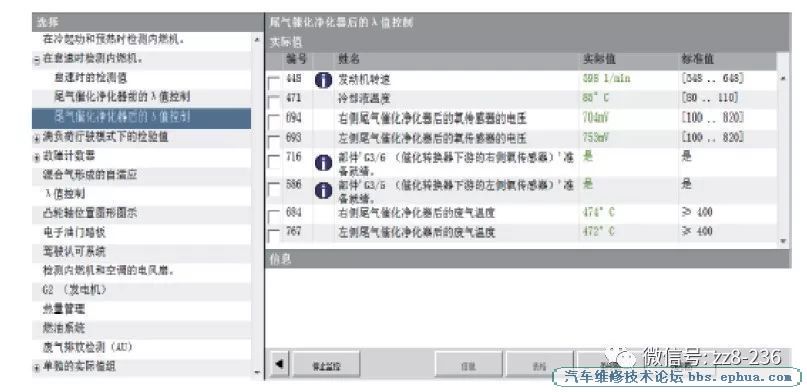
Task: Open info icon for 发动机转速 row
Action: click(x=323, y=80)
